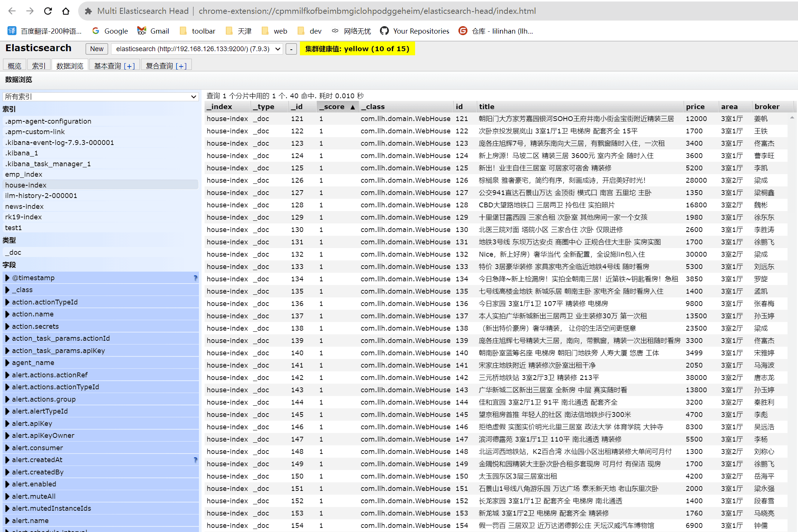Click the sort arrow on _score column
The image size is (798, 532).
click(x=352, y=106)
